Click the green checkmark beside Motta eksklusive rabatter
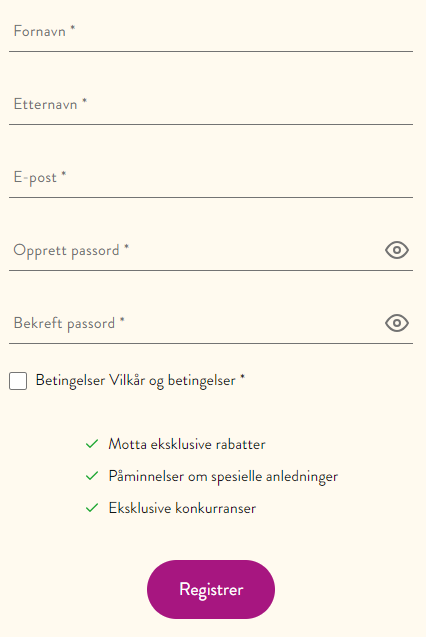Image resolution: width=426 pixels, height=637 pixels. point(92,444)
